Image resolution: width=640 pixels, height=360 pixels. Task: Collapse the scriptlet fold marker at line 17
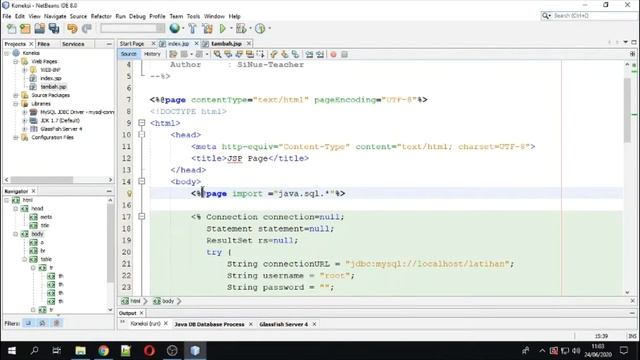[142, 216]
